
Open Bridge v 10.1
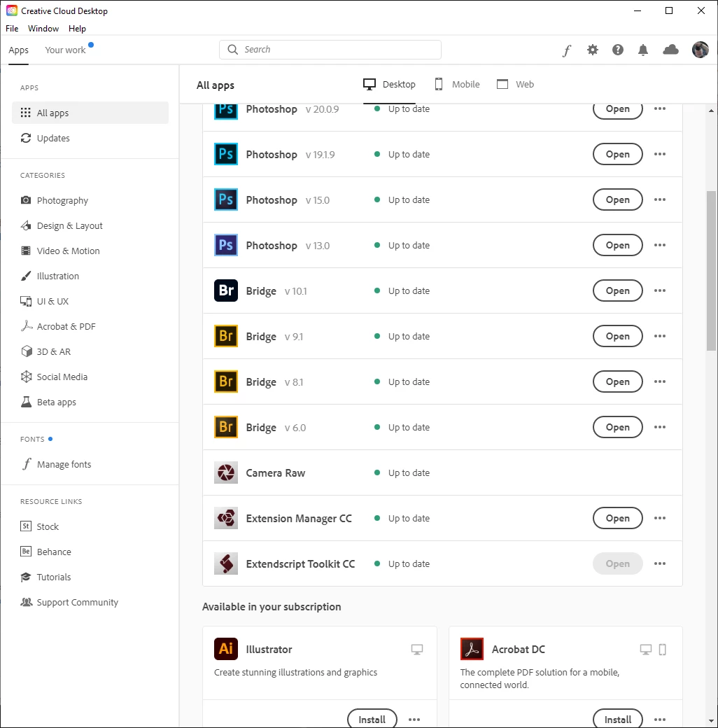point(618,290)
